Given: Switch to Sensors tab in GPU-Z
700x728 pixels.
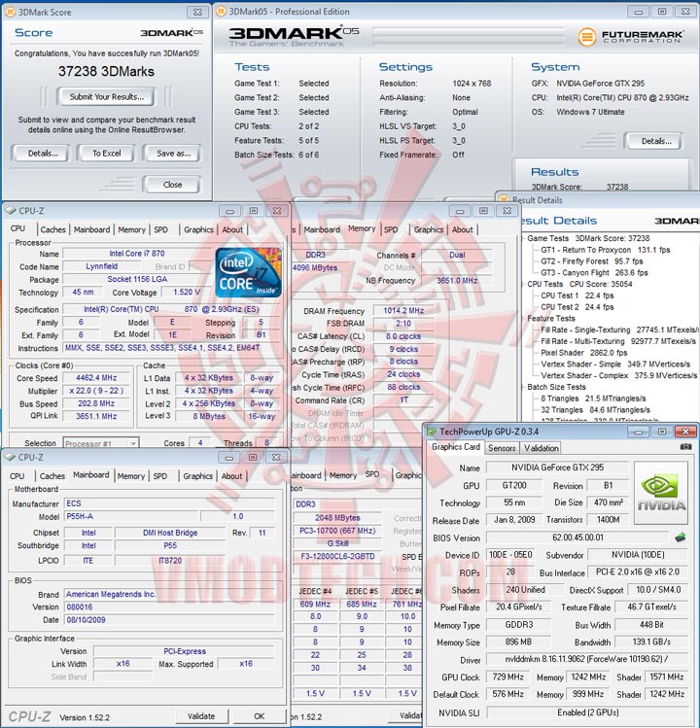Looking at the screenshot, I should point(502,447).
